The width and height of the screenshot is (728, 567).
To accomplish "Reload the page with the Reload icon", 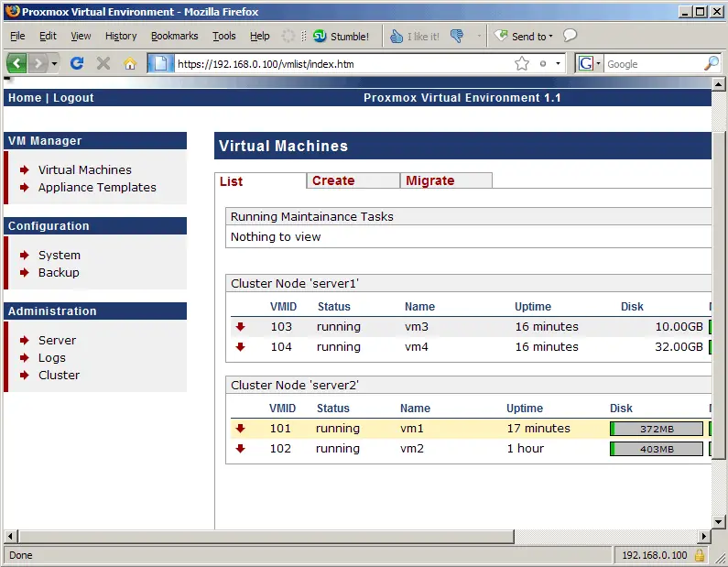I will 77,63.
